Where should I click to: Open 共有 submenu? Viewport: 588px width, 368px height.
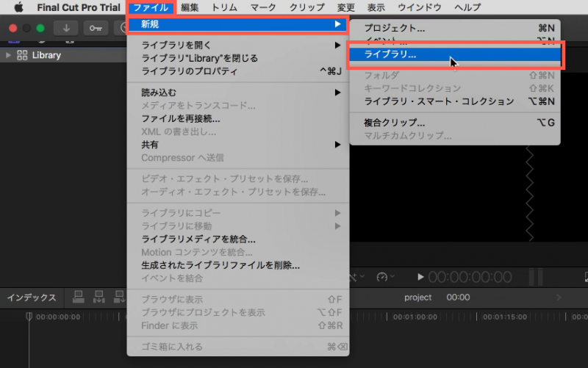237,145
